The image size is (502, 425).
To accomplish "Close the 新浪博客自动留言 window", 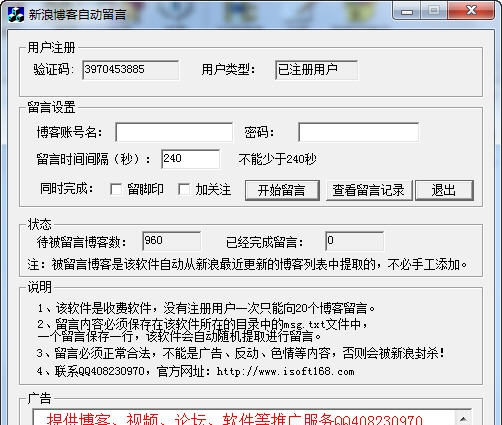I will coord(471,11).
